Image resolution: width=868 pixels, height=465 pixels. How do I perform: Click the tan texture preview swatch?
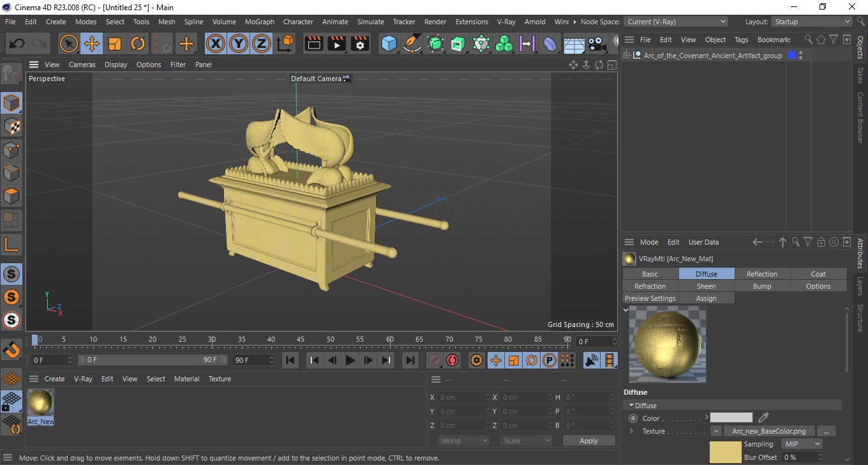point(725,452)
